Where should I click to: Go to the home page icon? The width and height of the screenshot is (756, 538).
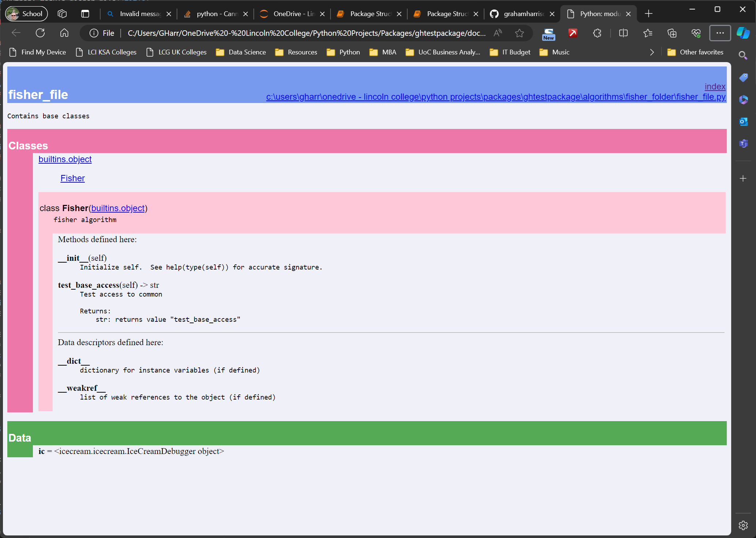pyautogui.click(x=64, y=33)
